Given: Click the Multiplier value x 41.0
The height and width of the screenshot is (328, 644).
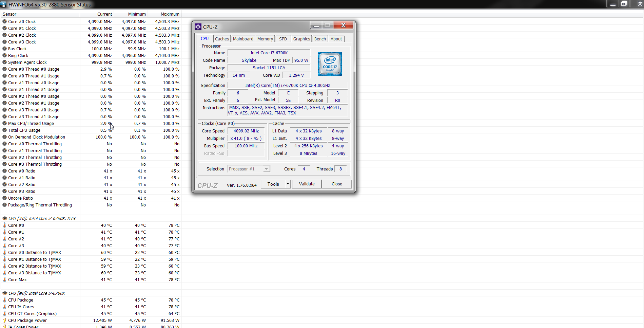Looking at the screenshot, I should coord(246,139).
